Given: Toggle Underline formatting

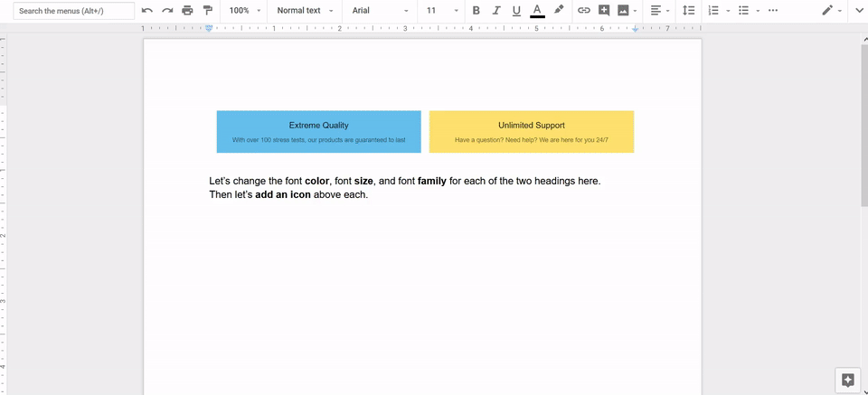Looking at the screenshot, I should pos(516,11).
